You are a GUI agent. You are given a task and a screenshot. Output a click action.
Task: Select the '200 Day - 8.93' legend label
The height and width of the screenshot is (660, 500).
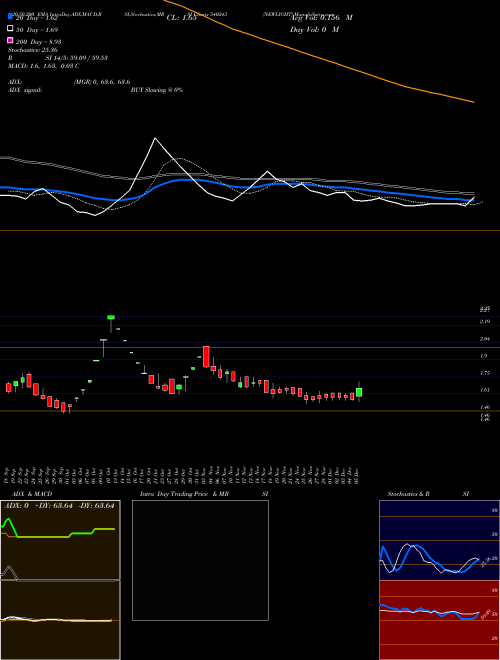(x=38, y=42)
